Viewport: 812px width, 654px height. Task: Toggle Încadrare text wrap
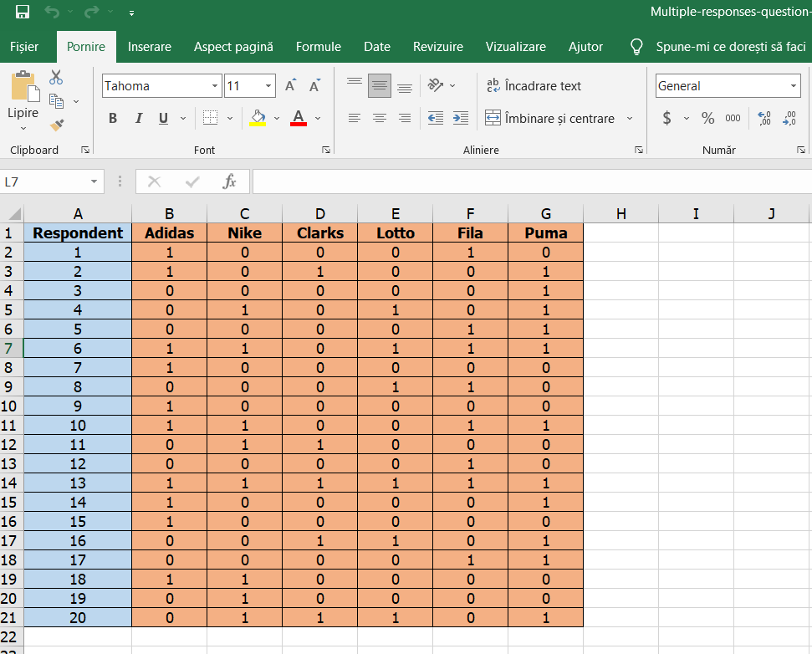[534, 86]
